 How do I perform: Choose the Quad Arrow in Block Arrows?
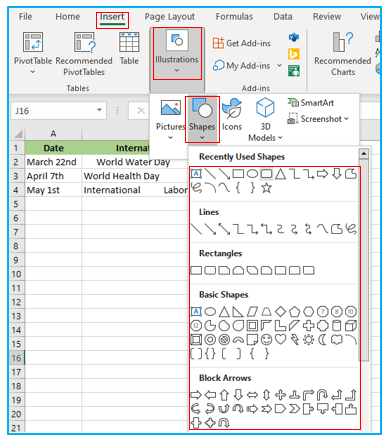(x=280, y=395)
